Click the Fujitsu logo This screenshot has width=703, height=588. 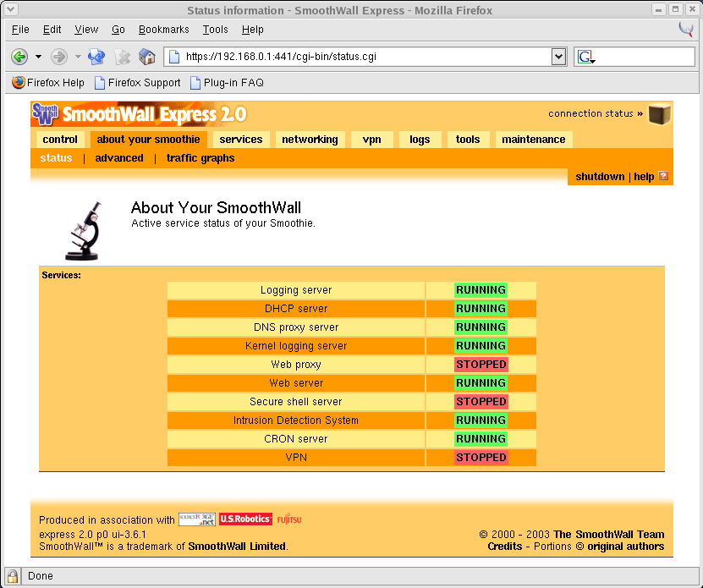tap(289, 519)
